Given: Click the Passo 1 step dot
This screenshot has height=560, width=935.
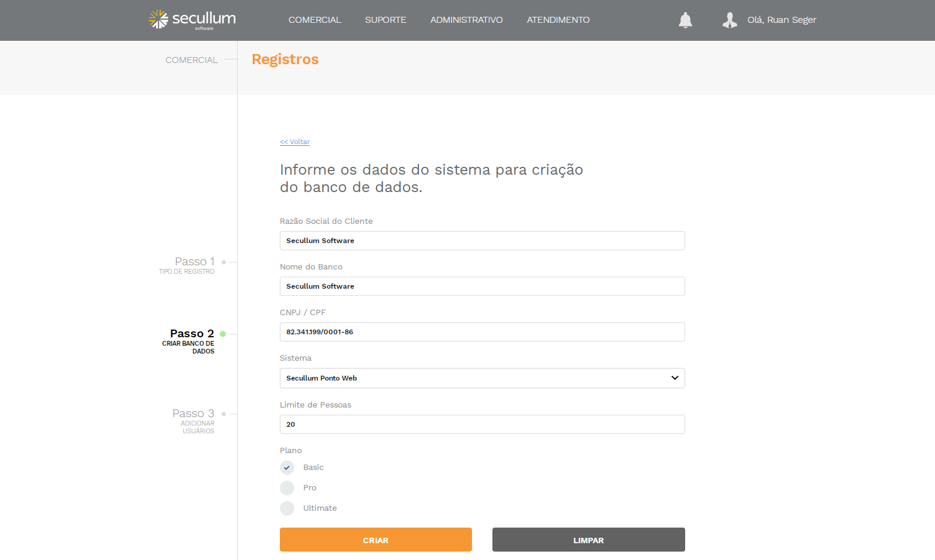Looking at the screenshot, I should tap(223, 262).
